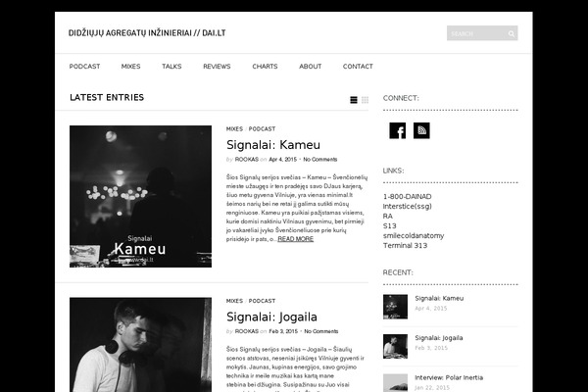Open the Signalai: Jogaila post title
The width and height of the screenshot is (588, 392).
[271, 317]
